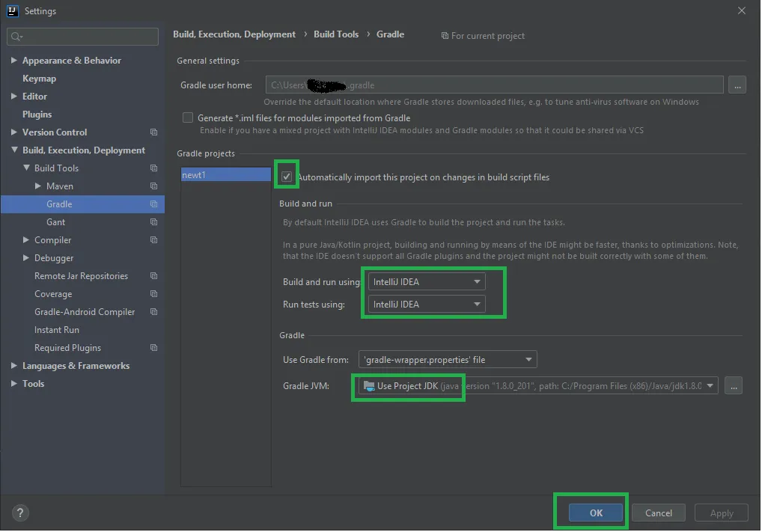
Task: Browse for Gradle user home with '...' button
Action: 737,85
